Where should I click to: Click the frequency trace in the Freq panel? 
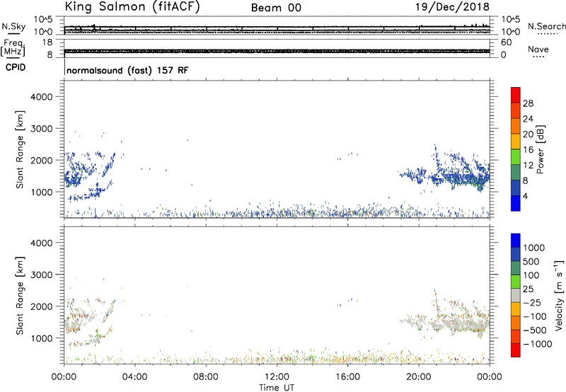pos(277,51)
